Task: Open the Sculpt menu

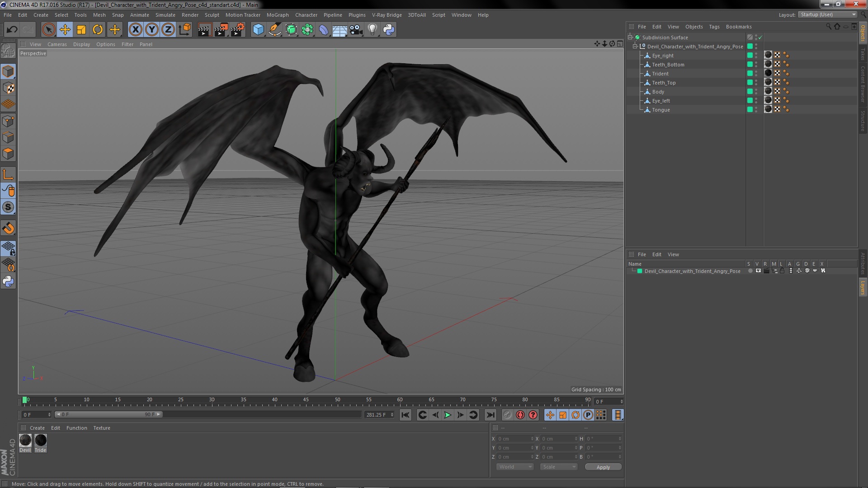Action: click(212, 15)
